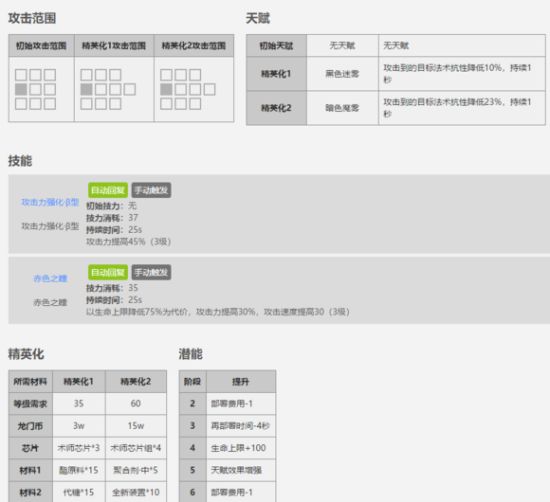This screenshot has width=550, height=502.
Task: Click the 15w 龙门币 cost cell
Action: click(136, 426)
